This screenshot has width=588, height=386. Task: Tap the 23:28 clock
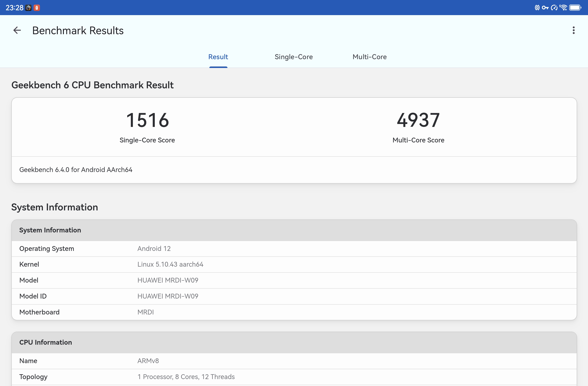tap(14, 8)
